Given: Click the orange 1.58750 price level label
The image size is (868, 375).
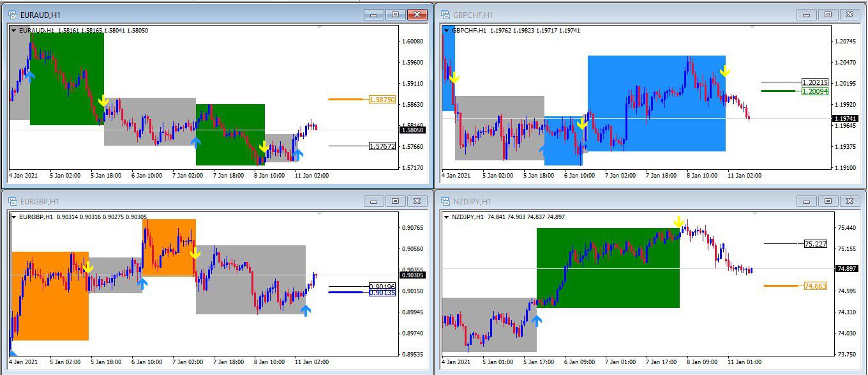Looking at the screenshot, I should click(382, 100).
